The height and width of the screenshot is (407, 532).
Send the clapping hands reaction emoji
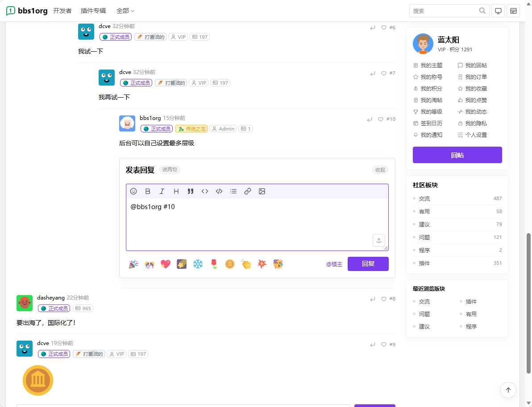(246, 264)
